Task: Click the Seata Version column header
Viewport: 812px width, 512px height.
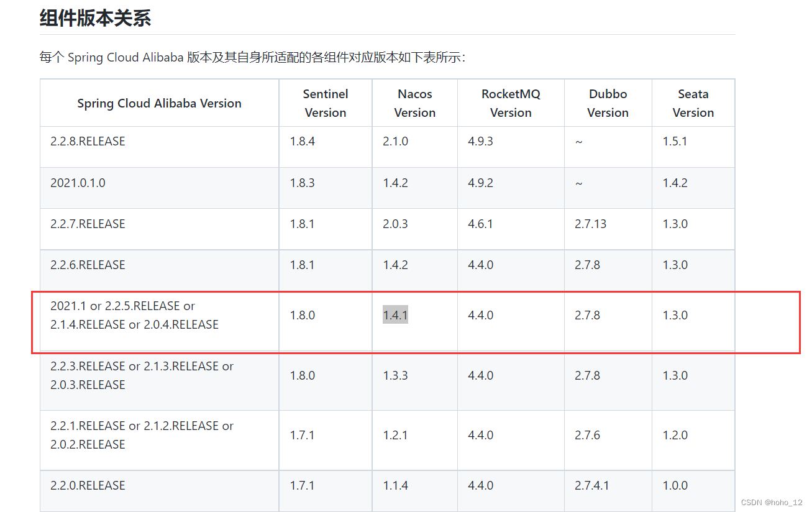Action: 693,103
